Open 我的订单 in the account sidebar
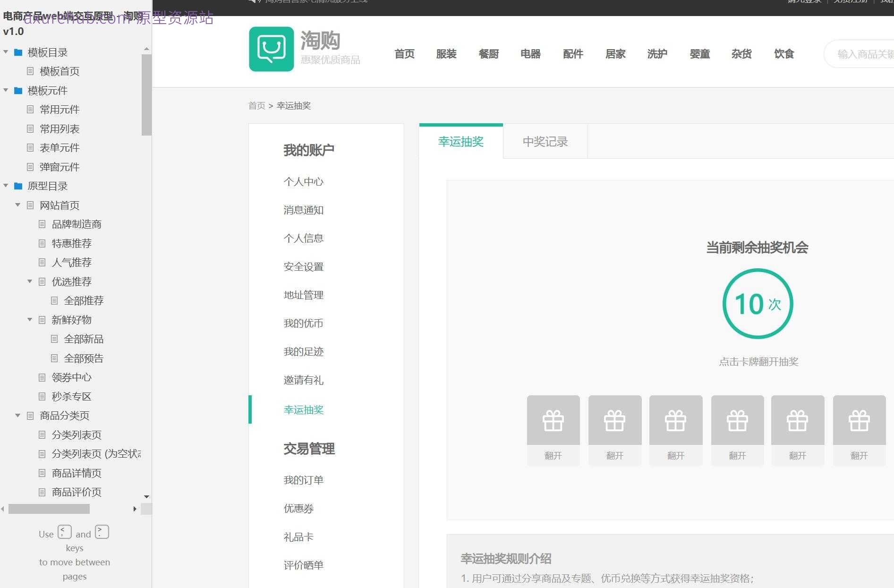894x588 pixels. coord(303,480)
